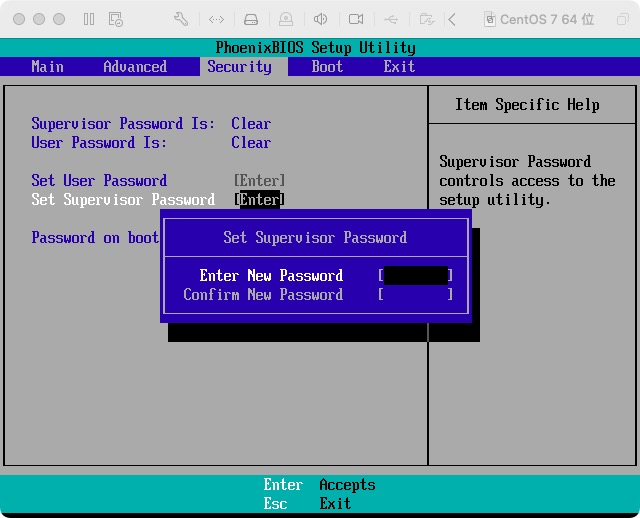This screenshot has height=518, width=640.
Task: Switch to the Main BIOS tab
Action: [47, 67]
